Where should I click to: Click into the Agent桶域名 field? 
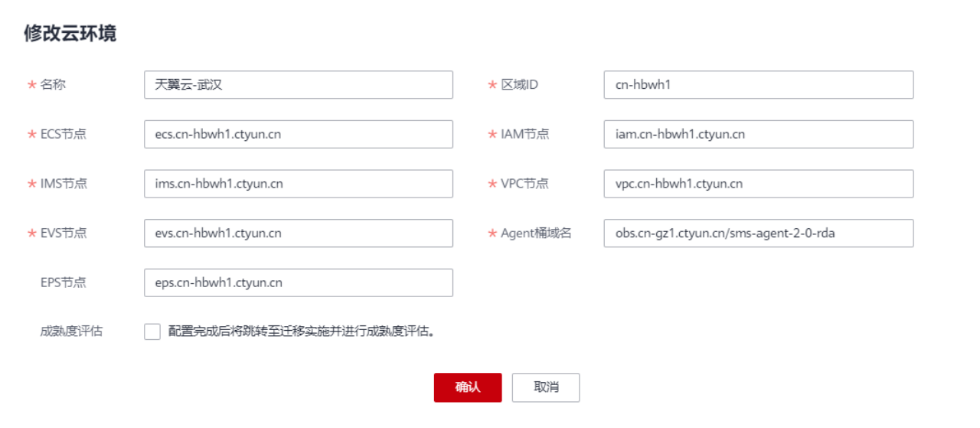tap(758, 234)
